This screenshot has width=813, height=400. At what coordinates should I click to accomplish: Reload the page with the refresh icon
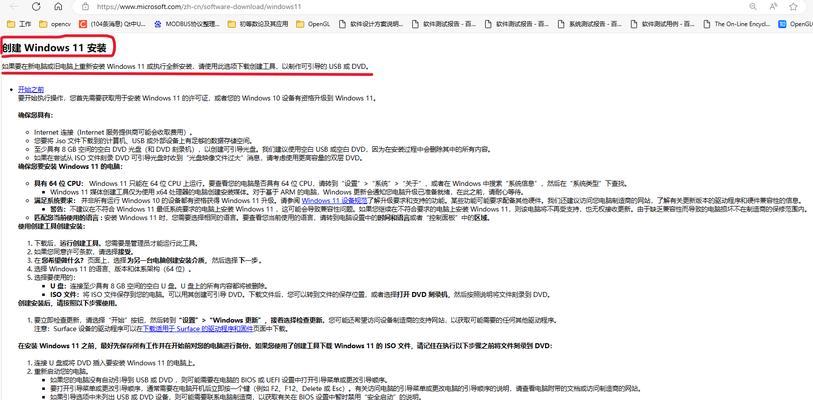click(x=36, y=7)
